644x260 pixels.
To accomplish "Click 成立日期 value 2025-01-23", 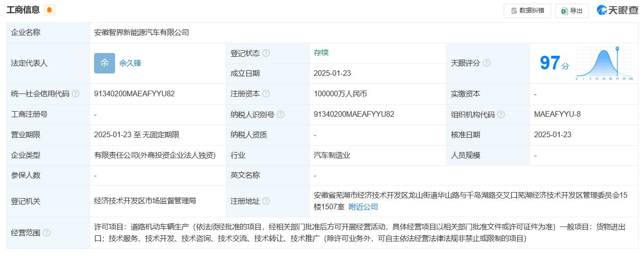I will (x=332, y=73).
